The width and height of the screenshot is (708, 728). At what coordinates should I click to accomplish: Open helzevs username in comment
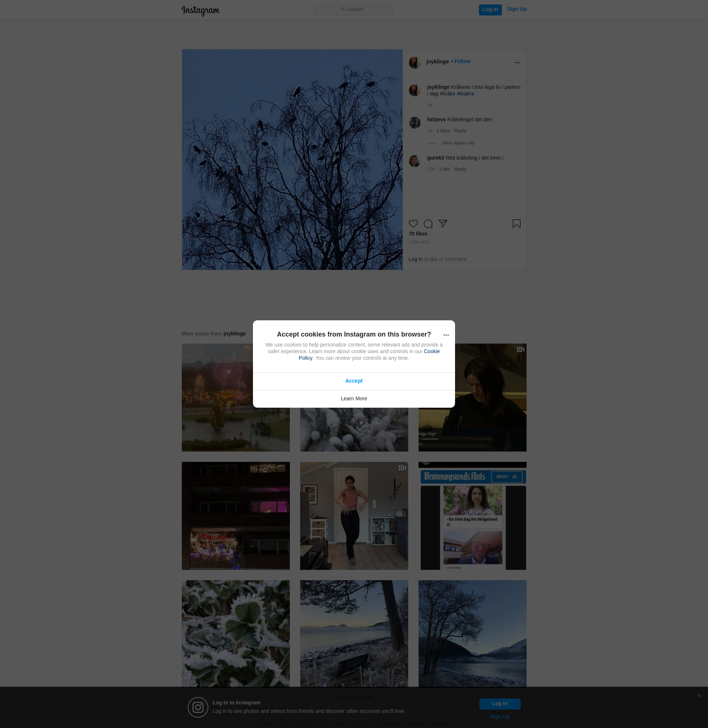pos(436,119)
